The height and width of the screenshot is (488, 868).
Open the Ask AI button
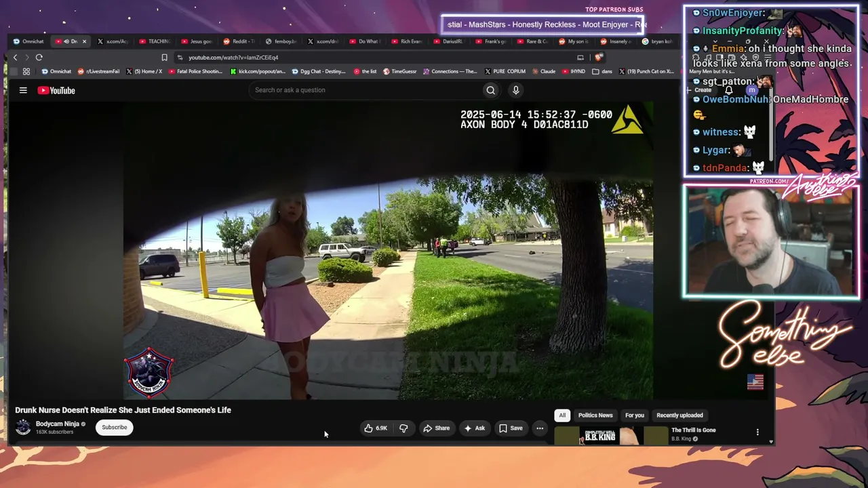click(x=474, y=428)
